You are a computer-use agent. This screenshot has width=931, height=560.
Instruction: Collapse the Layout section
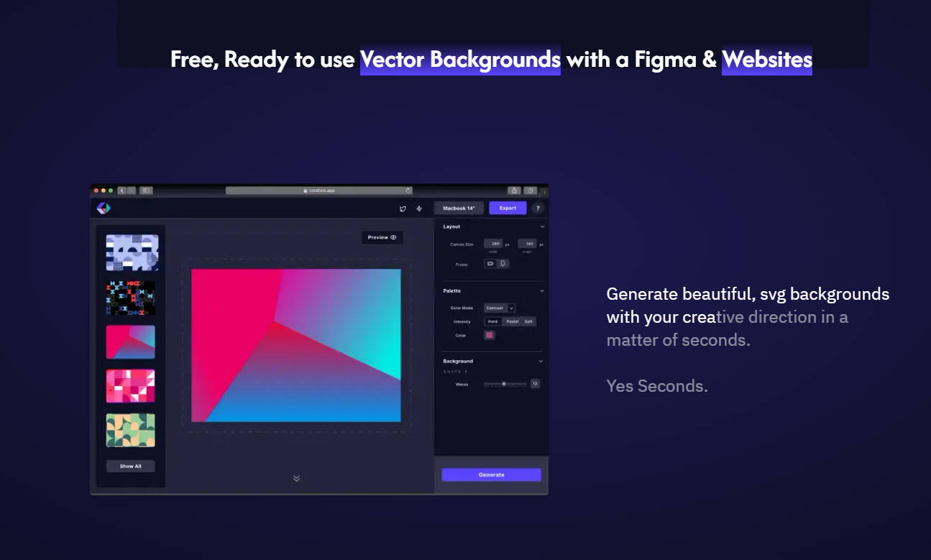click(542, 226)
